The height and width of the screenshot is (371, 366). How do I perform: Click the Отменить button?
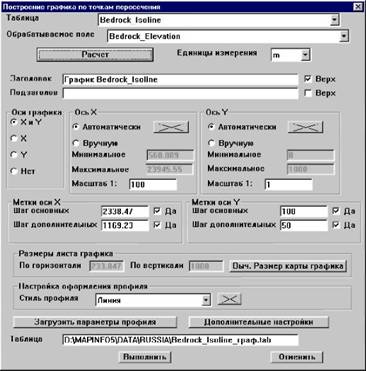(297, 357)
